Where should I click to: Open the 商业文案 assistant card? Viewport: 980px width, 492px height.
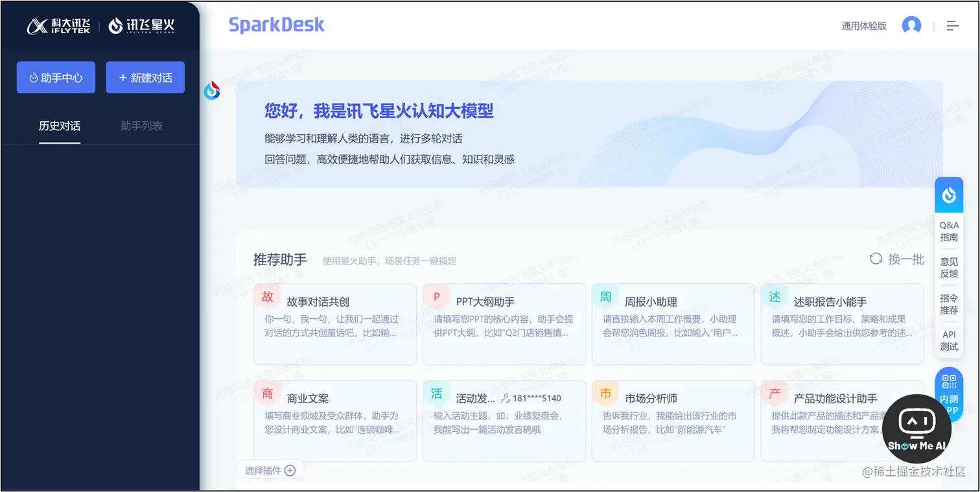coord(335,421)
